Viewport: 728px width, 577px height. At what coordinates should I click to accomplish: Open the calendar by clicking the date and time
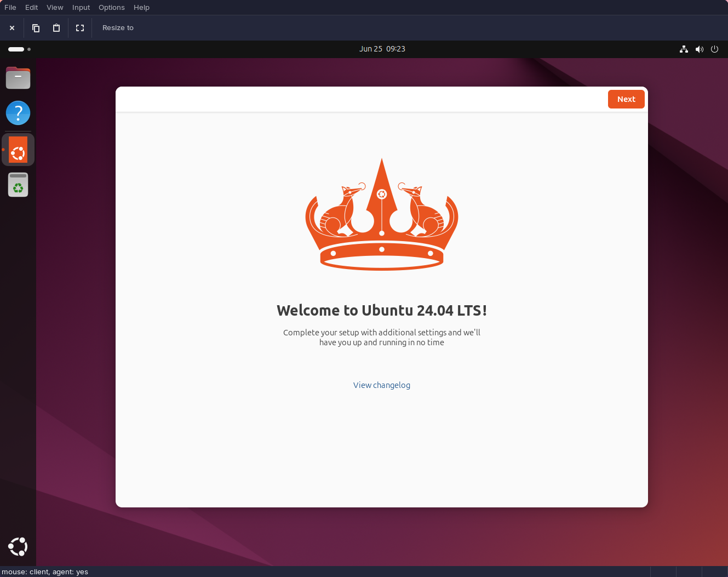(x=382, y=49)
